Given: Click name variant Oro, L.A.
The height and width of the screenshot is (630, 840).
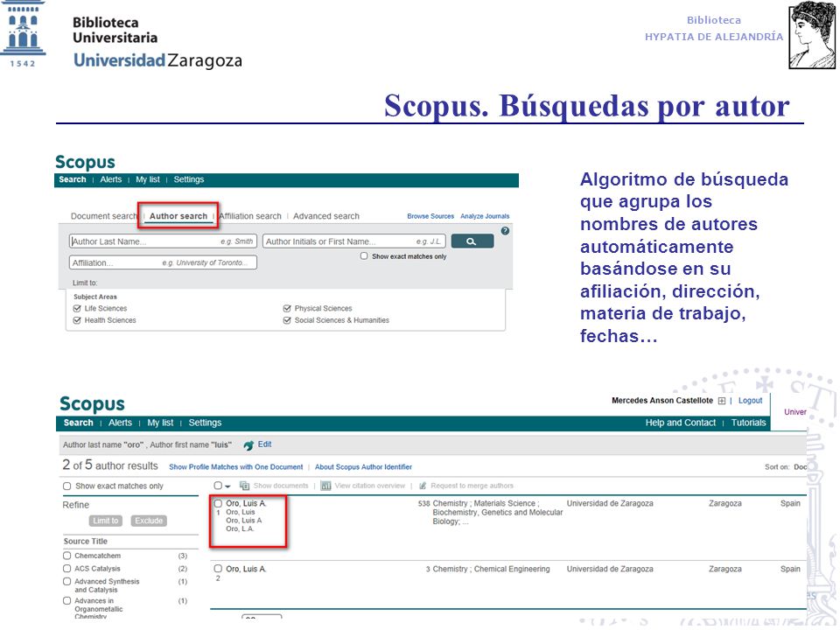Looking at the screenshot, I should pos(240,529).
